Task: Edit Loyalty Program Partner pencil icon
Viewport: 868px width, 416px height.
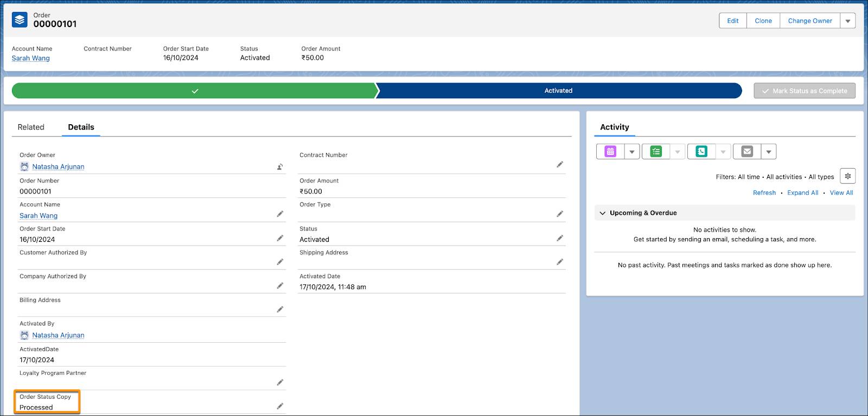Action: [280, 382]
